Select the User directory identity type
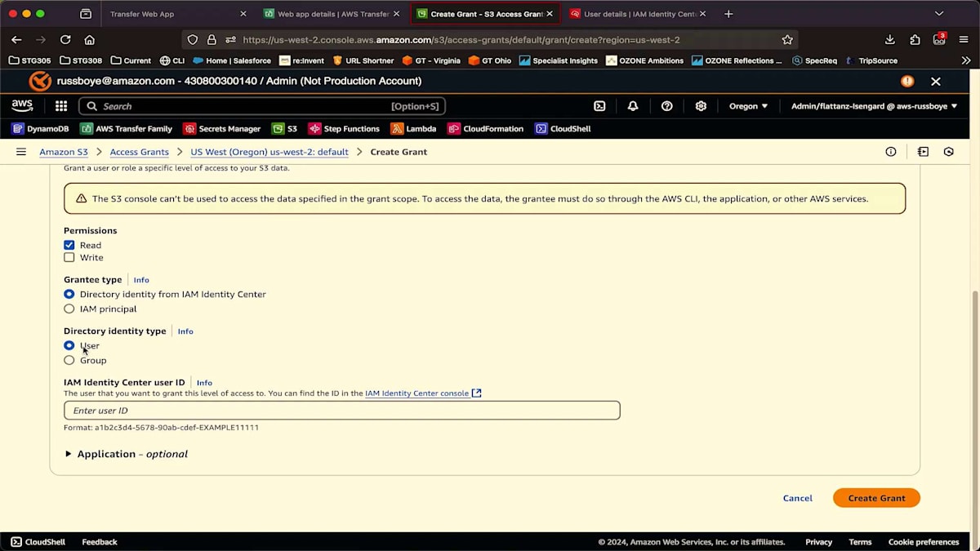The image size is (980, 551). [x=69, y=345]
